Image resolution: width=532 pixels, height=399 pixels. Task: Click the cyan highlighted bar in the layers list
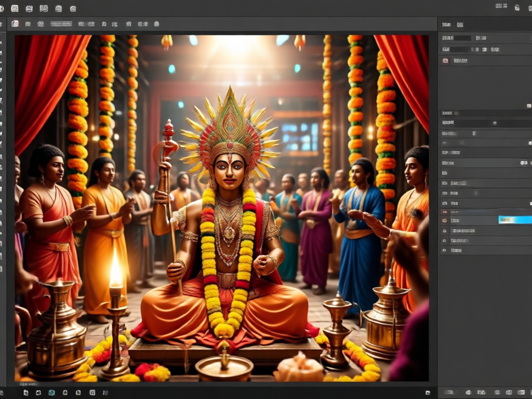(515, 220)
